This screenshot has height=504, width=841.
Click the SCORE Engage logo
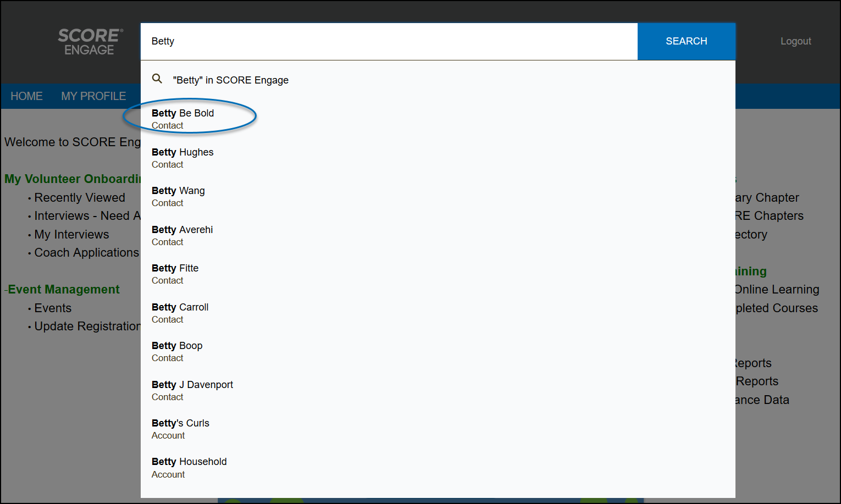click(91, 42)
